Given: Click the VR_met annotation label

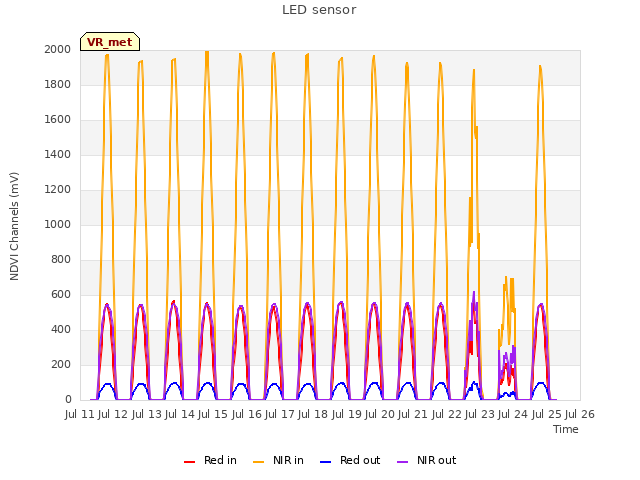Looking at the screenshot, I should point(110,42).
